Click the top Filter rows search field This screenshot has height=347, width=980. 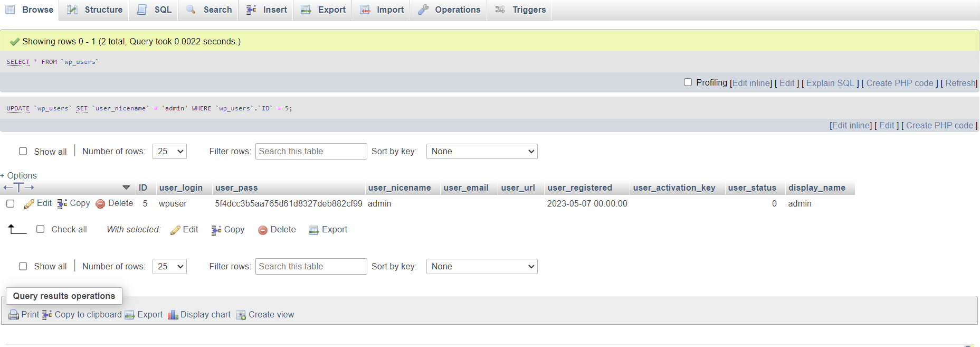point(311,152)
